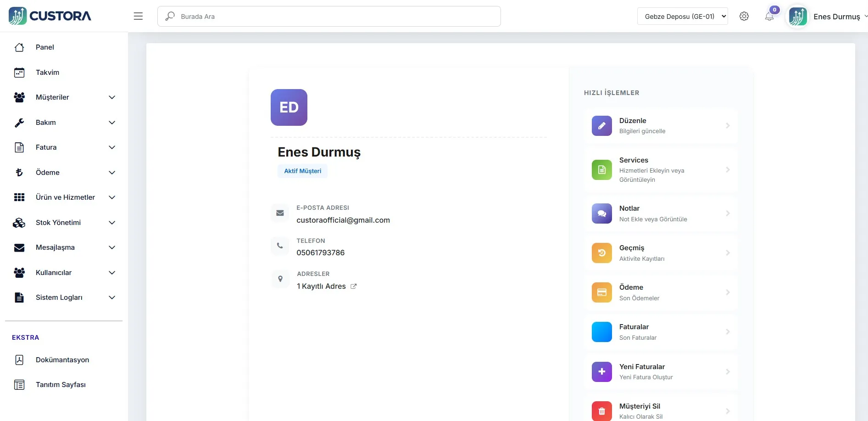The width and height of the screenshot is (868, 421).
Task: Click the orange Geçmiş history icon
Action: click(601, 253)
